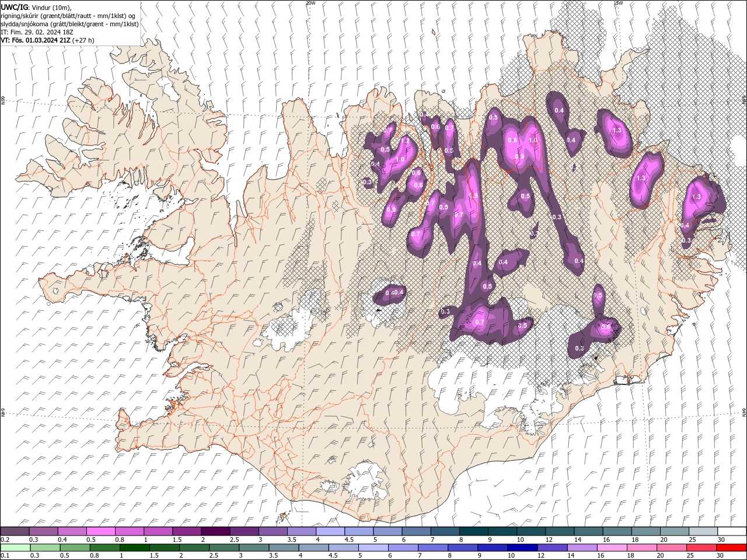Select the light violet 14 rain legend swatch

582,547
